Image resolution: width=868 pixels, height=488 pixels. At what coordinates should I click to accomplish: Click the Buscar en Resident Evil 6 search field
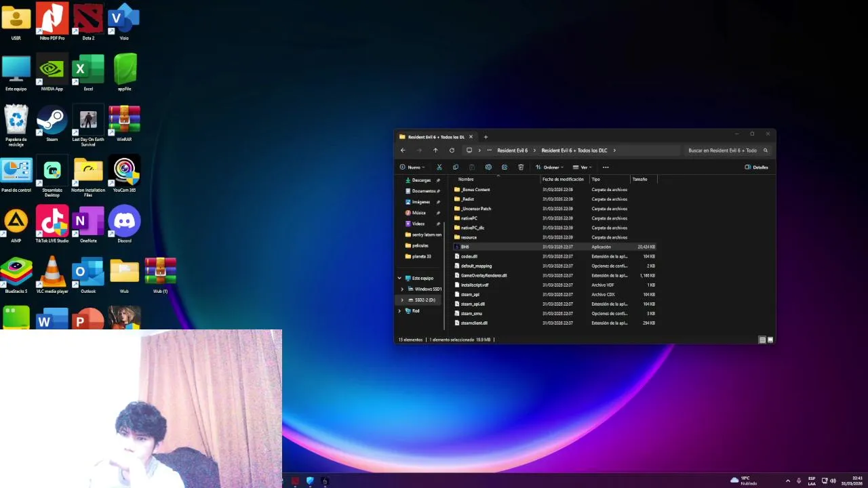pos(728,150)
